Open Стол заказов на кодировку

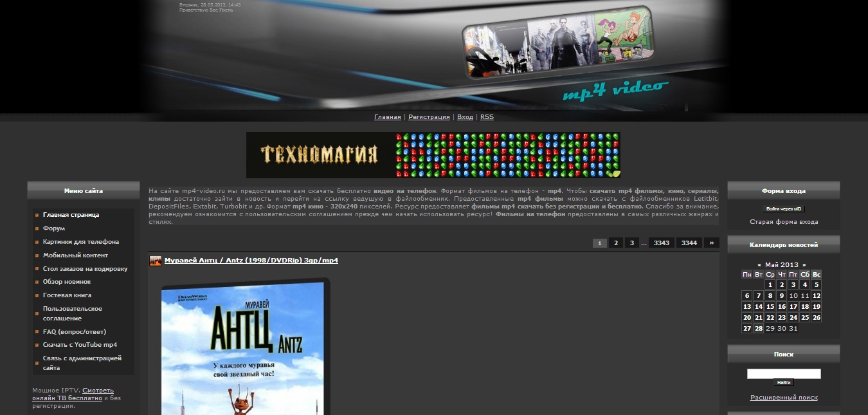tap(86, 269)
